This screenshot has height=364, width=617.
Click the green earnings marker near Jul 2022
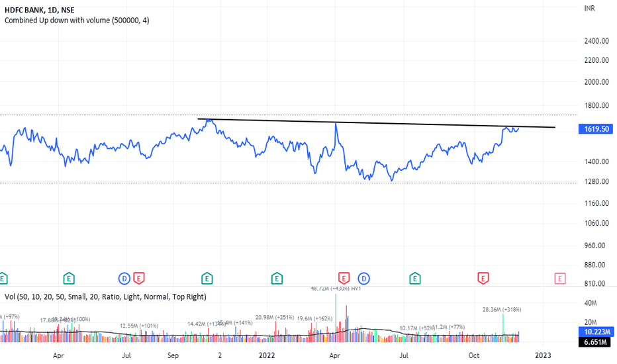pos(414,279)
